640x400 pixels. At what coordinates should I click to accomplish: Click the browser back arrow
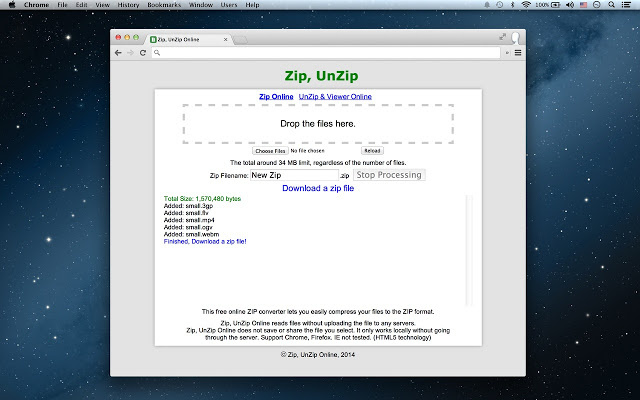tap(119, 52)
